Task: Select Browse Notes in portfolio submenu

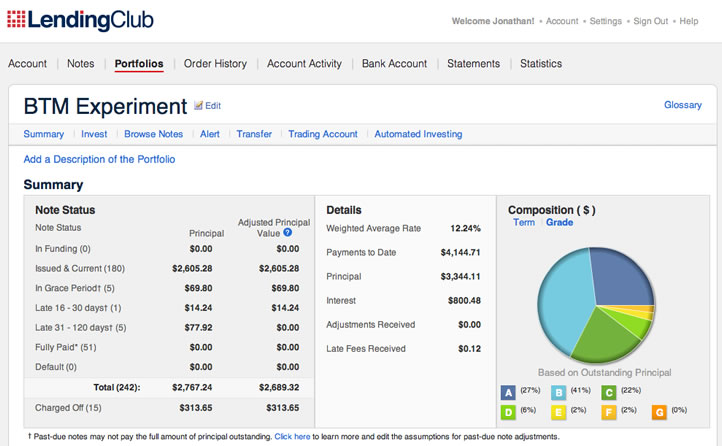Action: pos(153,134)
